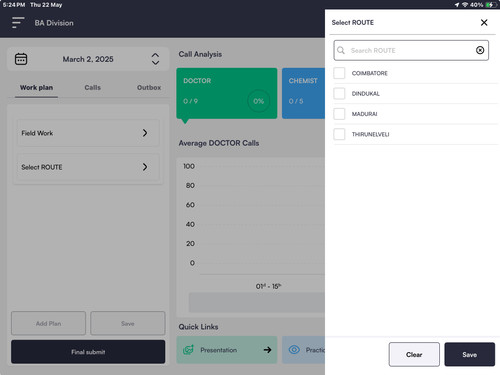The image size is (500, 375).
Task: Check the THIRUNELVELI route checkbox
Action: click(339, 134)
